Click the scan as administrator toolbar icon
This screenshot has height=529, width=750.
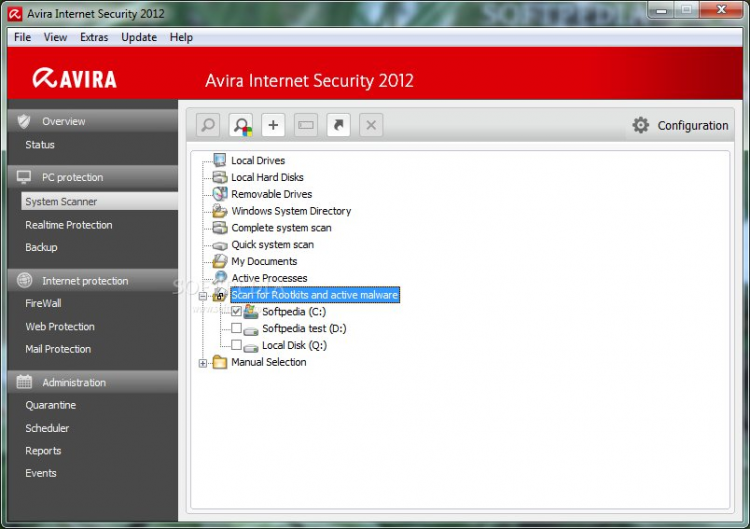point(241,125)
